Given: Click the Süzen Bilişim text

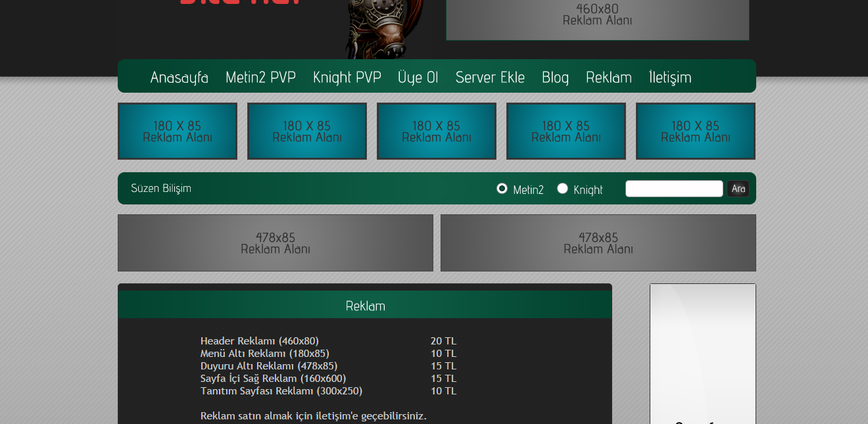Looking at the screenshot, I should (x=161, y=189).
